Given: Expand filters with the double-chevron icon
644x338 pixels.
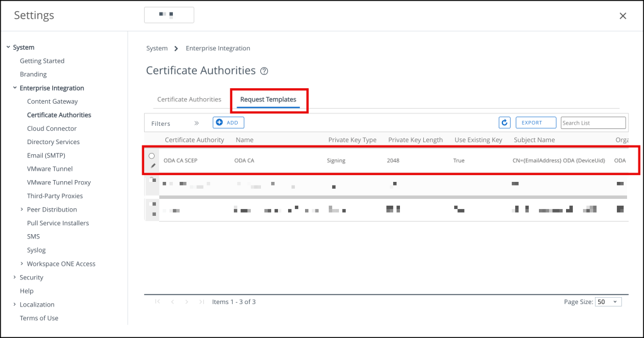Looking at the screenshot, I should [196, 123].
